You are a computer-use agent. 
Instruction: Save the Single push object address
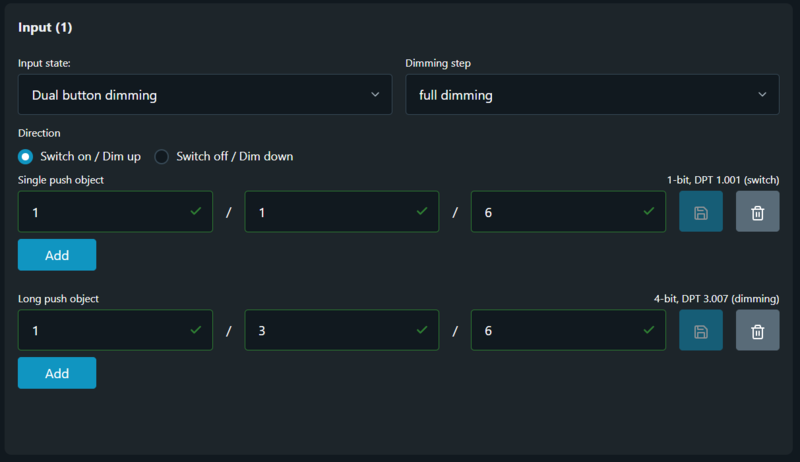coord(701,212)
